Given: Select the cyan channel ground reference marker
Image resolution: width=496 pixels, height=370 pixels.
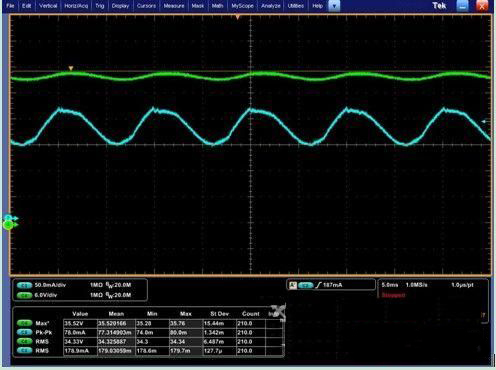Looking at the screenshot, I should [11, 218].
